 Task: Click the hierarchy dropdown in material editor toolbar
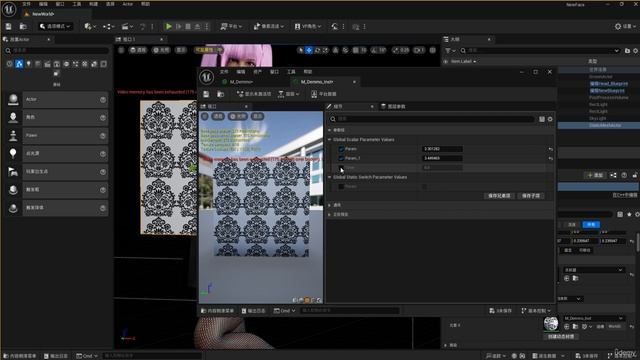(289, 94)
